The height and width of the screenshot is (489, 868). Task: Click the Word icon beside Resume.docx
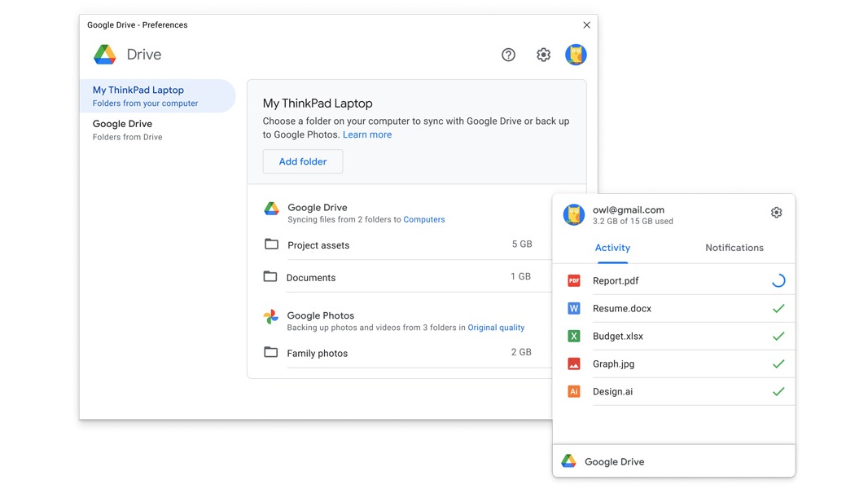(x=574, y=308)
